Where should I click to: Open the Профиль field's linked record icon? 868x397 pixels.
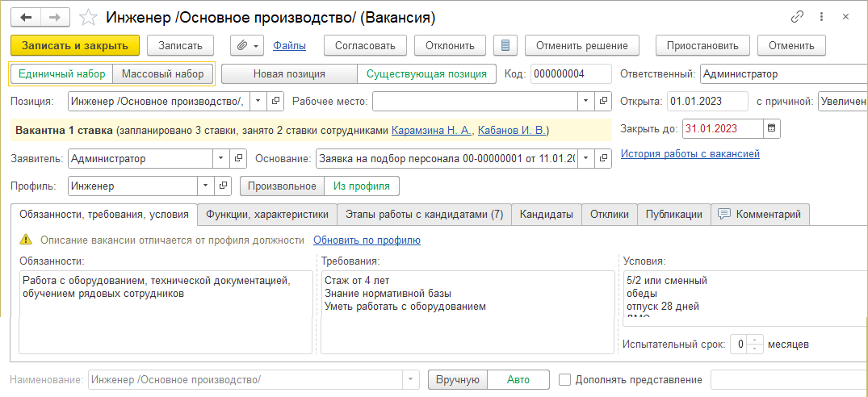click(x=223, y=186)
